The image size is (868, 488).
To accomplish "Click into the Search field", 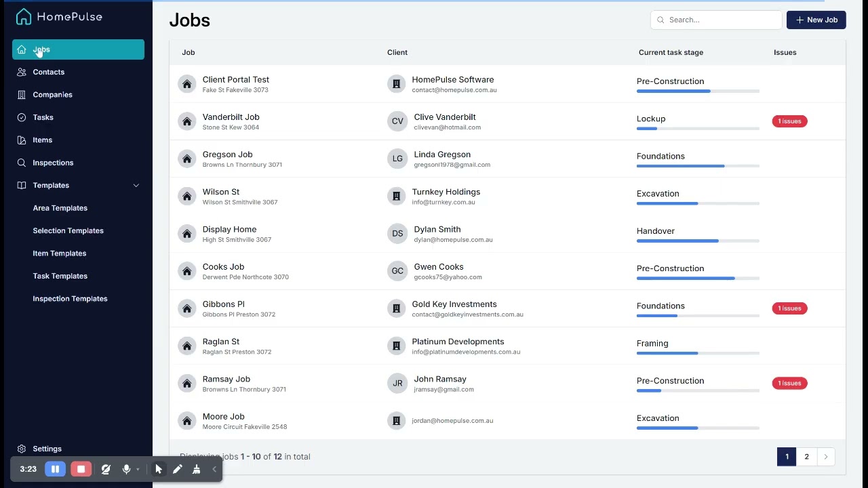I will coord(719,20).
